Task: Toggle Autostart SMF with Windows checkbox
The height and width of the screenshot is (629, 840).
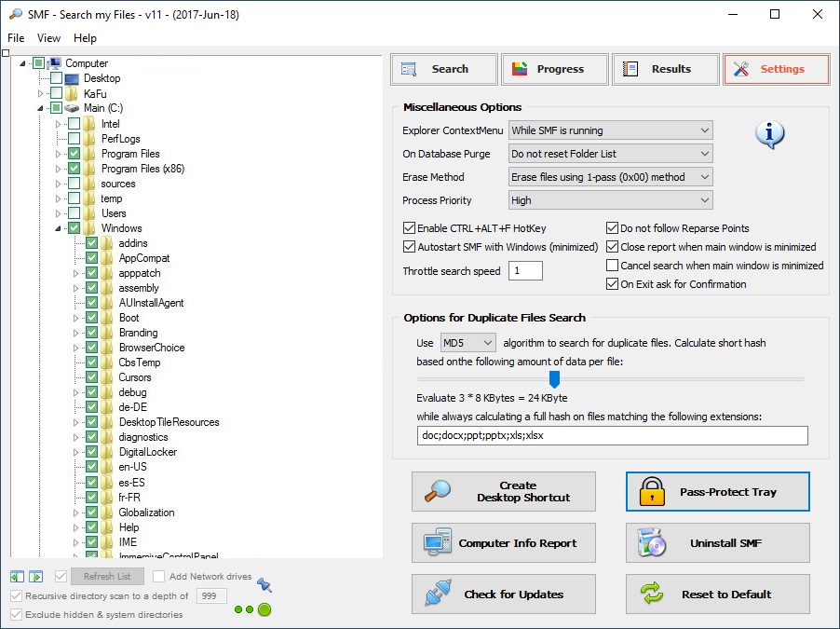Action: click(409, 247)
